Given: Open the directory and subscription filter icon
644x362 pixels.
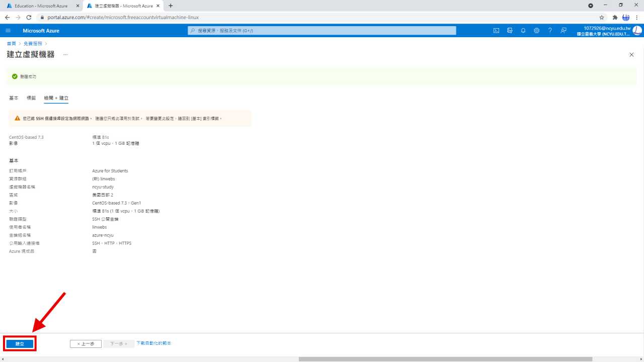Looking at the screenshot, I should click(x=510, y=31).
